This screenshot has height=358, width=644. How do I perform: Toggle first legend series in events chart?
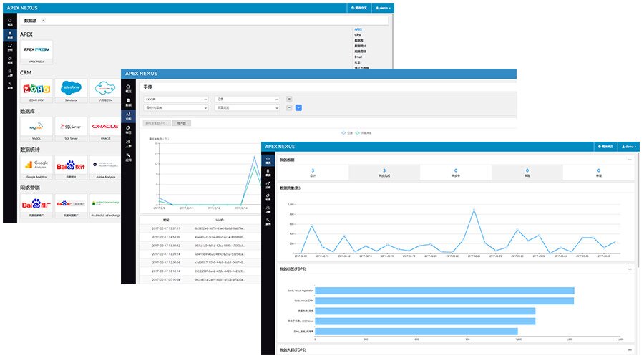point(347,133)
